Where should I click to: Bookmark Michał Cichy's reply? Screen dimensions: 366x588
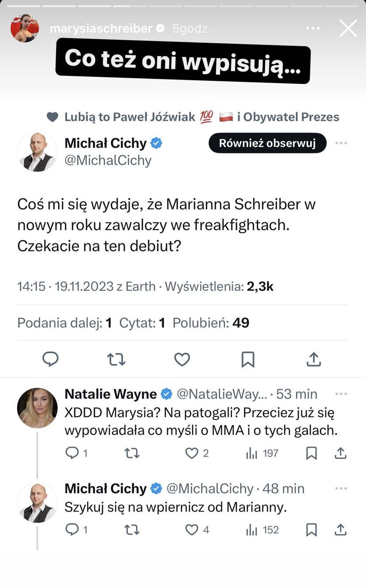[311, 530]
